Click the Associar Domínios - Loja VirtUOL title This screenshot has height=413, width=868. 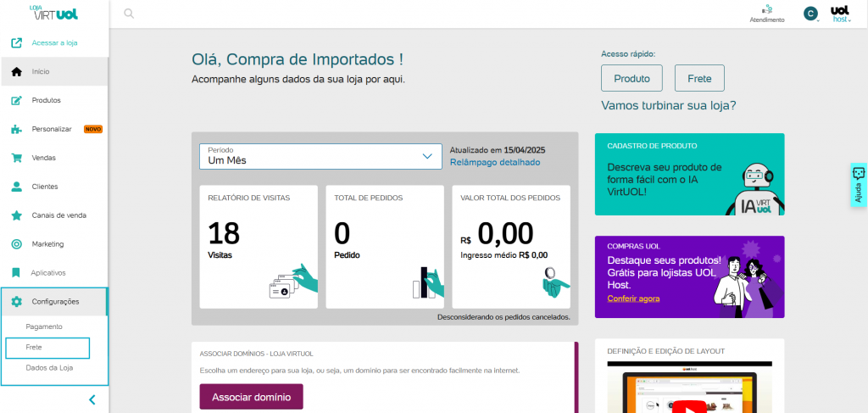256,353
